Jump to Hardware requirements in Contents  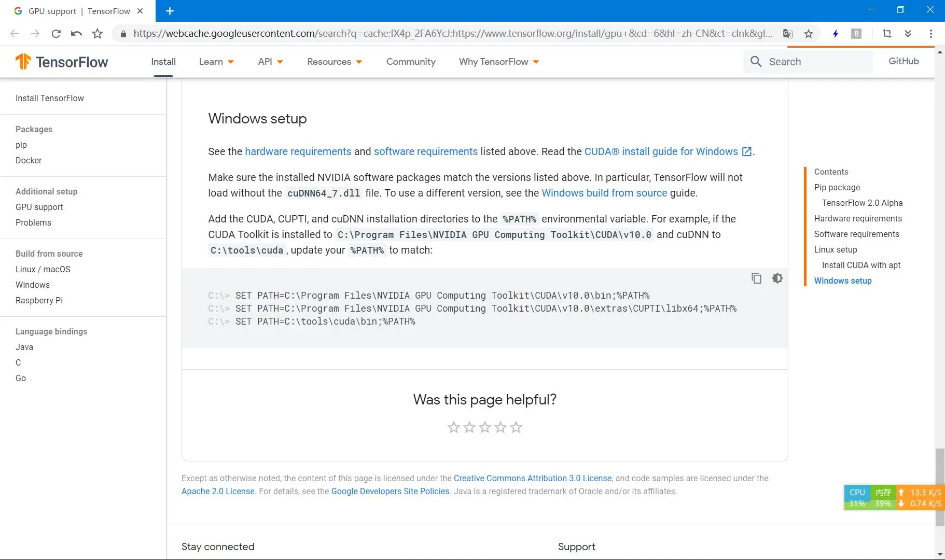pos(858,218)
